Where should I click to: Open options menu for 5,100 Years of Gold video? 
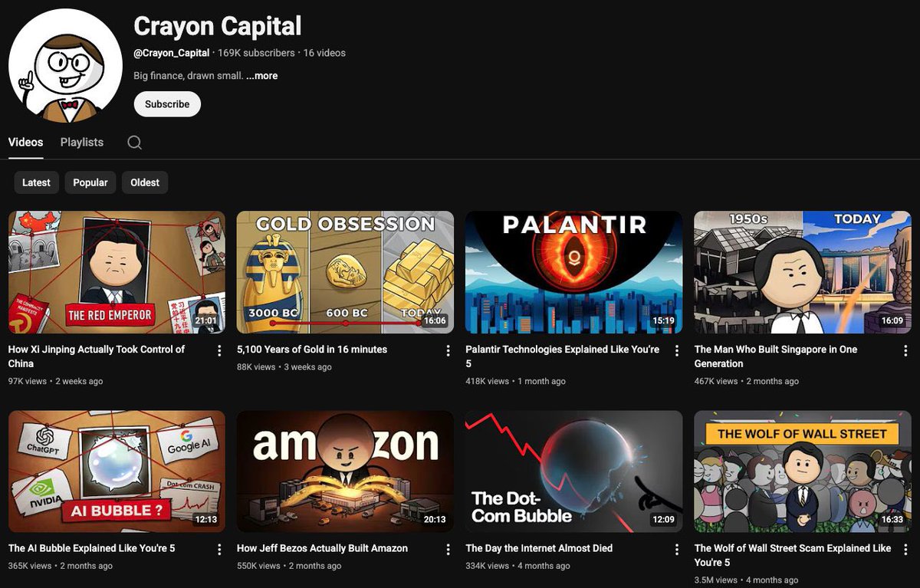pos(448,350)
